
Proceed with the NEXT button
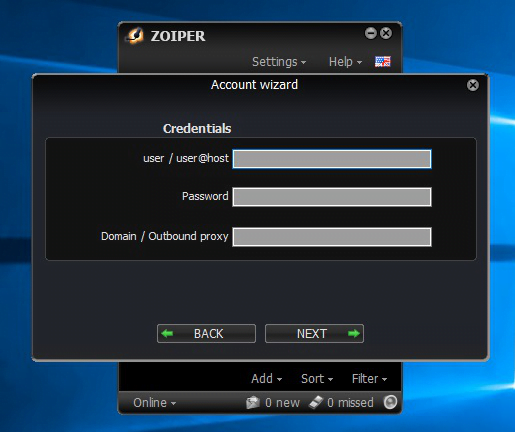(314, 333)
